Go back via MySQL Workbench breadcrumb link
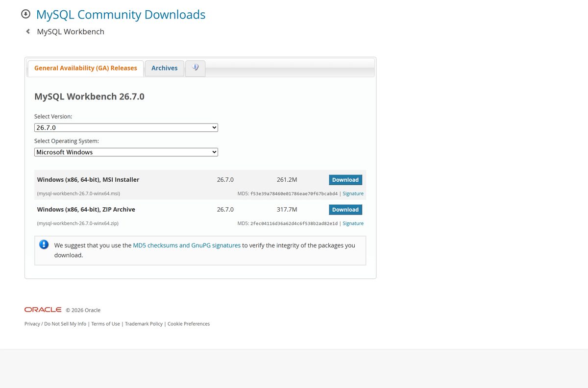588x388 pixels. [x=71, y=31]
